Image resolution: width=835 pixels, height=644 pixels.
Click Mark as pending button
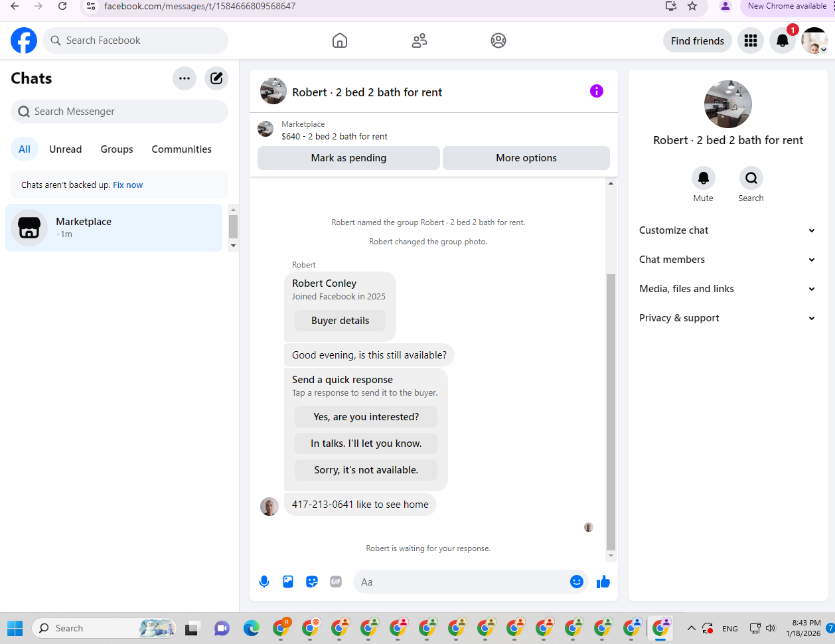pyautogui.click(x=348, y=158)
